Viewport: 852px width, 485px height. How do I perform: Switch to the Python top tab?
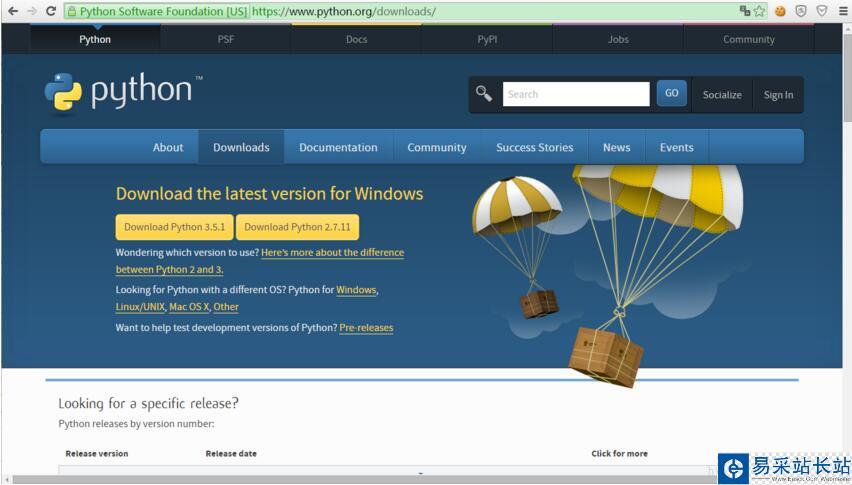coord(95,39)
